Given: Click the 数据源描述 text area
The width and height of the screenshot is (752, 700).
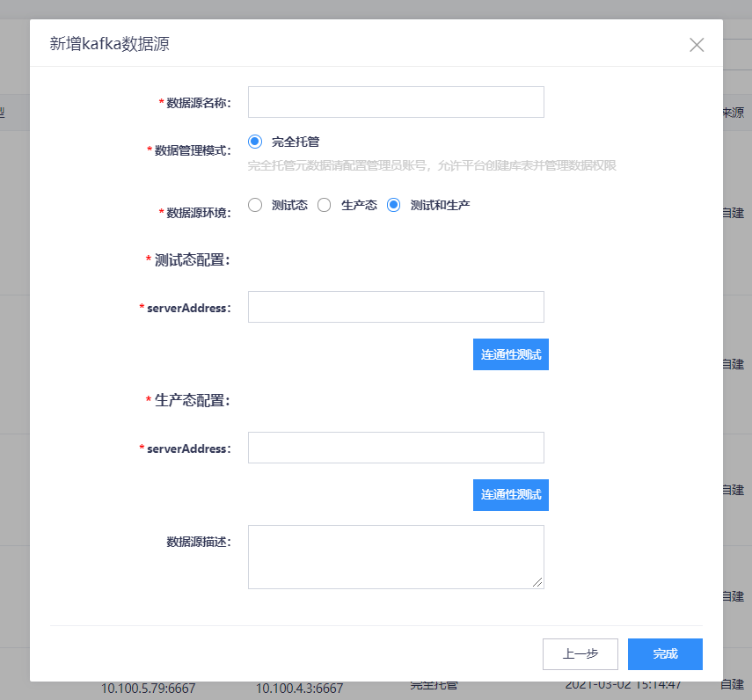Looking at the screenshot, I should [x=396, y=558].
